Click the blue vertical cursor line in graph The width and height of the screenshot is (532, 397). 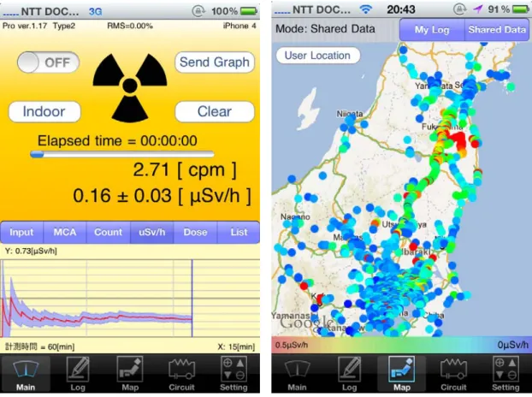point(192,299)
